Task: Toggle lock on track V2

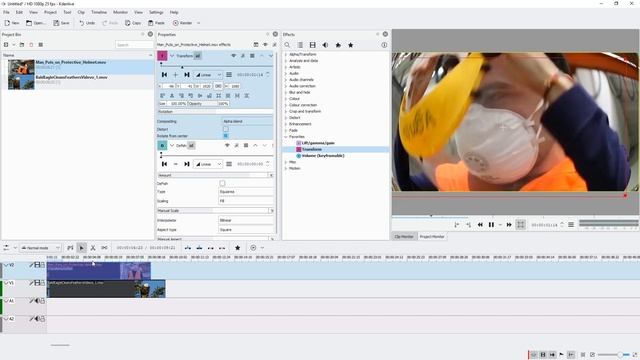Action: coord(42,265)
